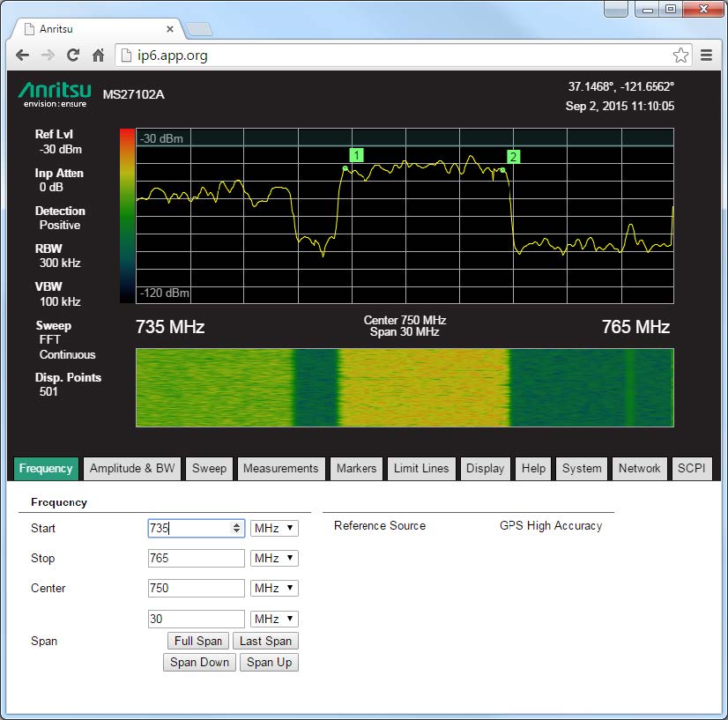Open the Stop frequency unit dropdown
The height and width of the screenshot is (720, 728).
coord(274,559)
